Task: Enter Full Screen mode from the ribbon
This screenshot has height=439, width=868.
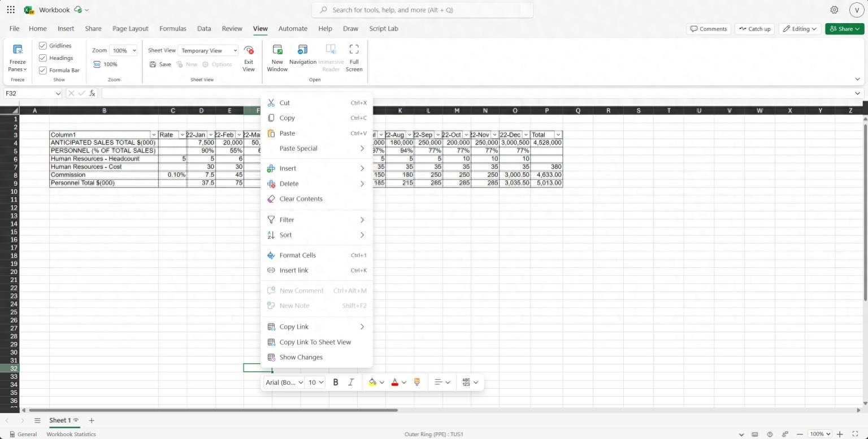Action: (x=354, y=58)
